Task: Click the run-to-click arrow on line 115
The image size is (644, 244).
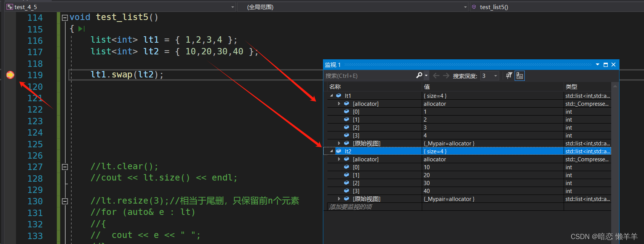Action: tap(81, 29)
